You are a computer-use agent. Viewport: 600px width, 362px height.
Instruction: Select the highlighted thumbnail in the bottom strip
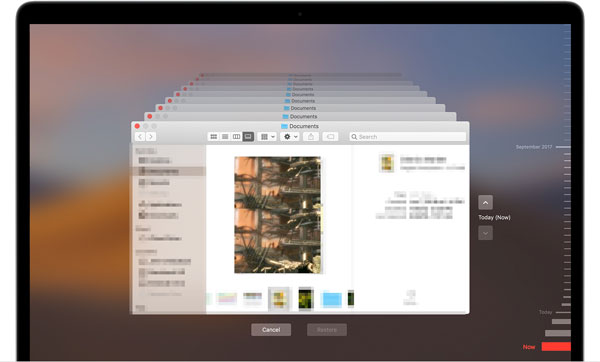click(x=279, y=299)
